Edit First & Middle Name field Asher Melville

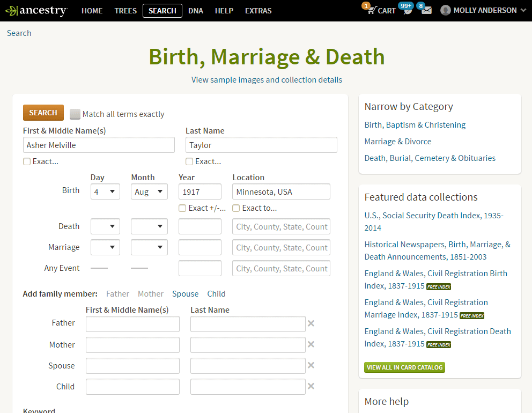tap(99, 145)
